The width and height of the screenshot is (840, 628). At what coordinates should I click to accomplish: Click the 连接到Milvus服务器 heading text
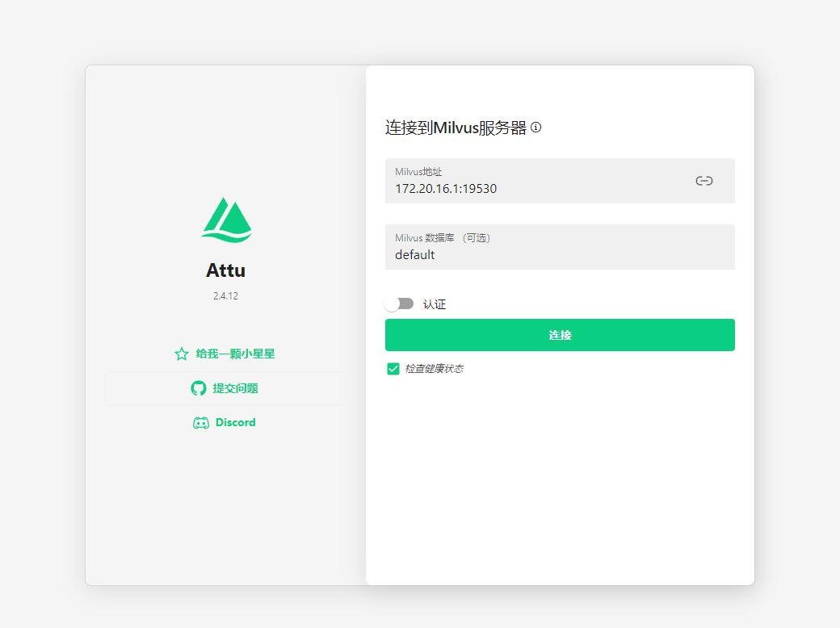(x=456, y=128)
